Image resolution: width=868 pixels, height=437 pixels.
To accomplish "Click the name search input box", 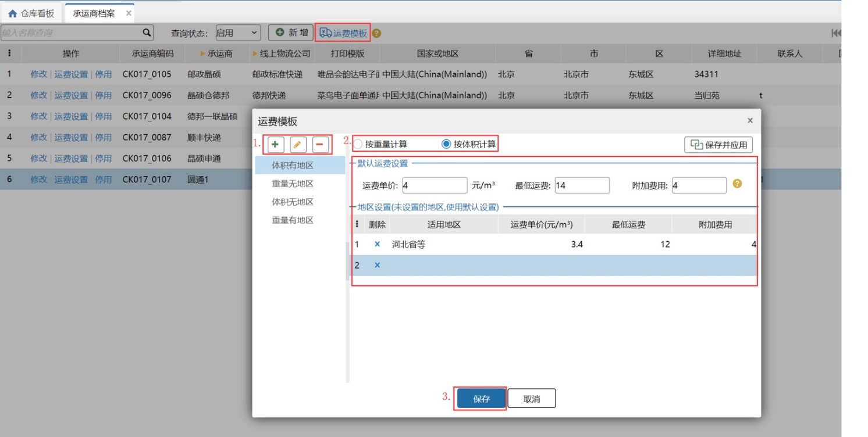I will (71, 33).
